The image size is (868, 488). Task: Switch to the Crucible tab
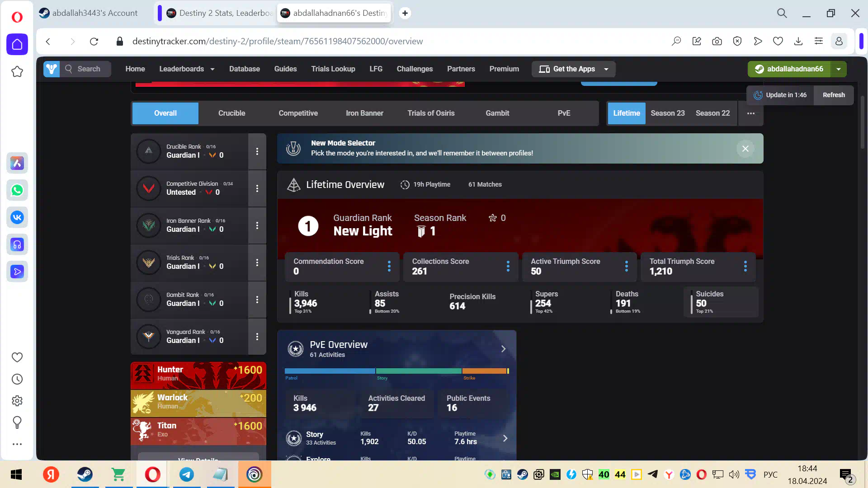coord(232,113)
